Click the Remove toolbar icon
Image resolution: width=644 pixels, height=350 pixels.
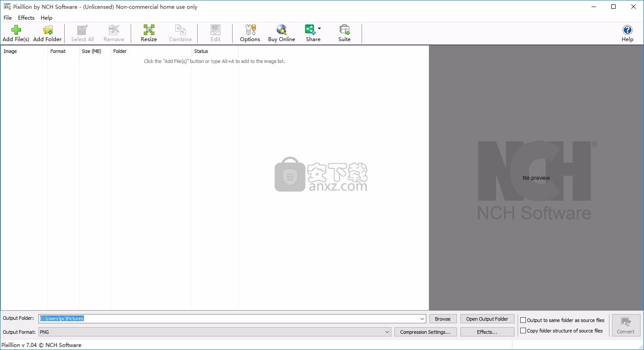(114, 33)
